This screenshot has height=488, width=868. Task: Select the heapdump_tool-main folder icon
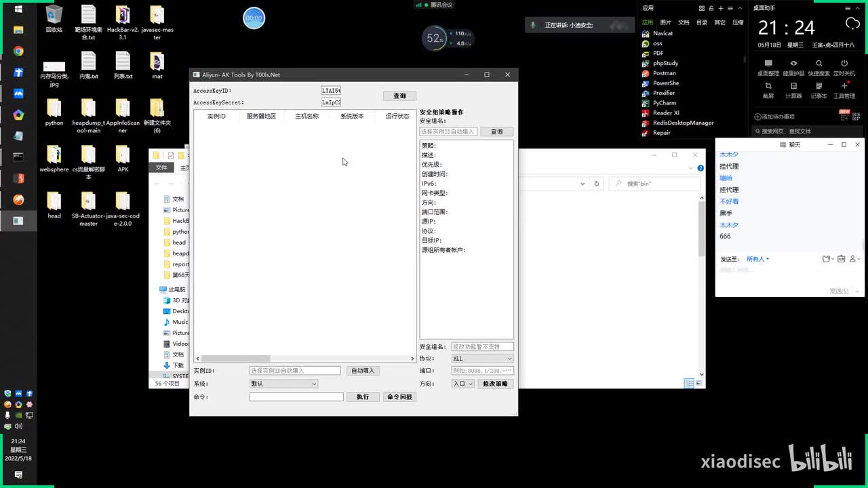tap(88, 116)
